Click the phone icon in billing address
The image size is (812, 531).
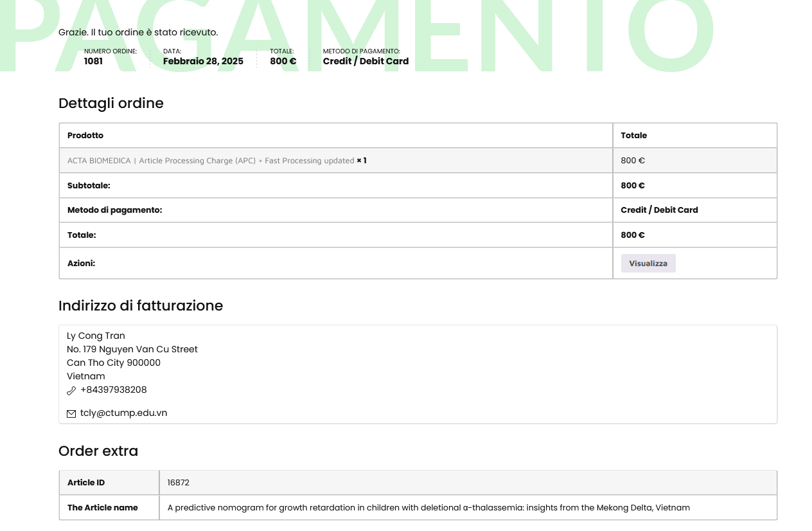coord(71,391)
